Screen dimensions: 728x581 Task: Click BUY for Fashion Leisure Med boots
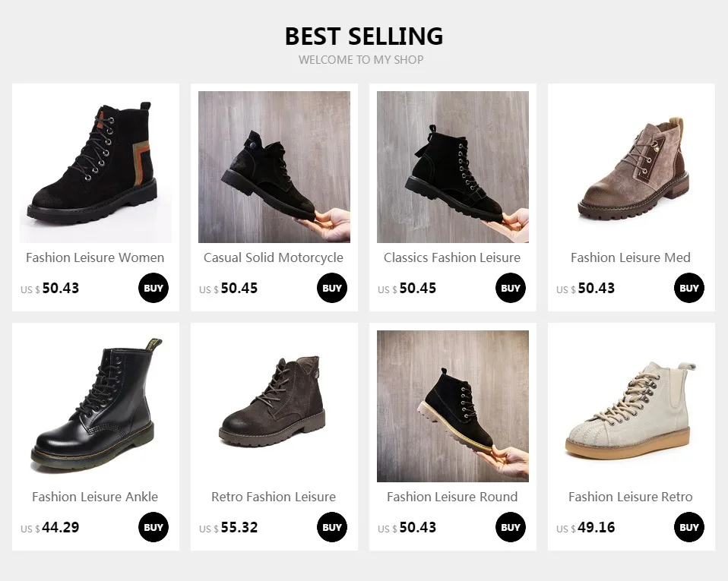[689, 288]
